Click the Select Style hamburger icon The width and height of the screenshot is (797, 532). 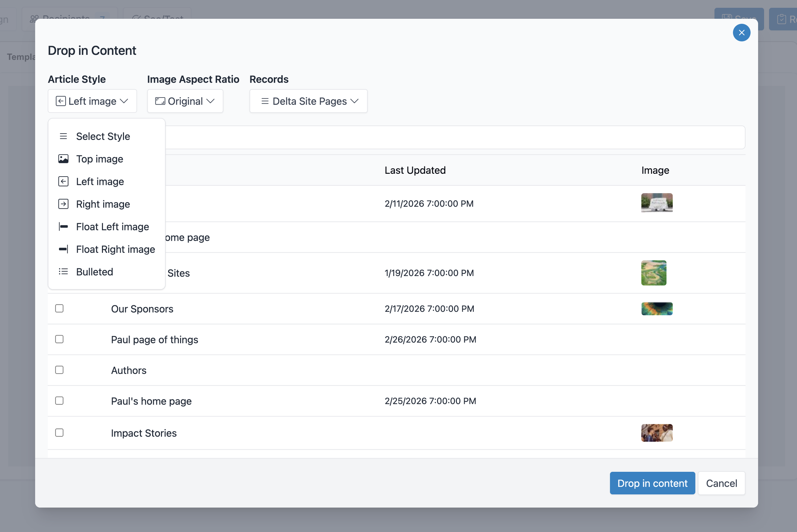click(63, 136)
